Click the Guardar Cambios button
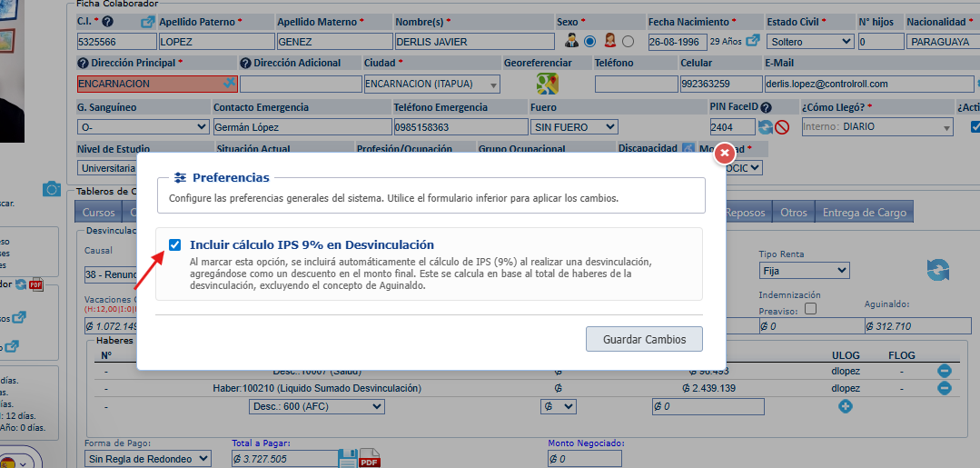 click(x=644, y=339)
